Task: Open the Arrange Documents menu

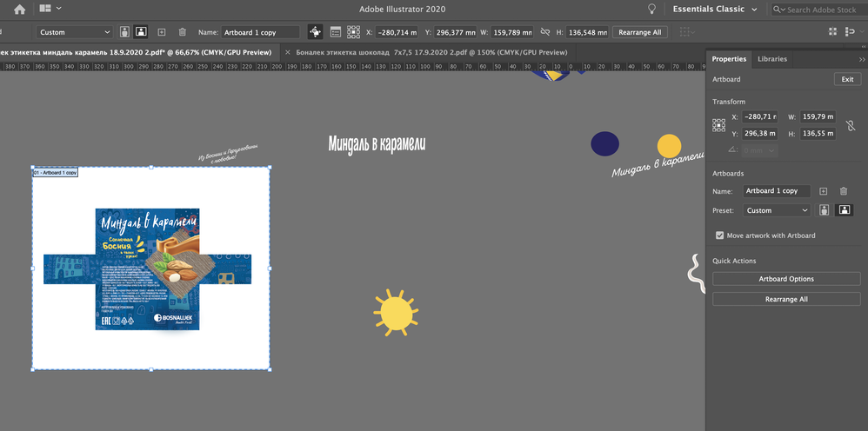Action: [x=50, y=9]
